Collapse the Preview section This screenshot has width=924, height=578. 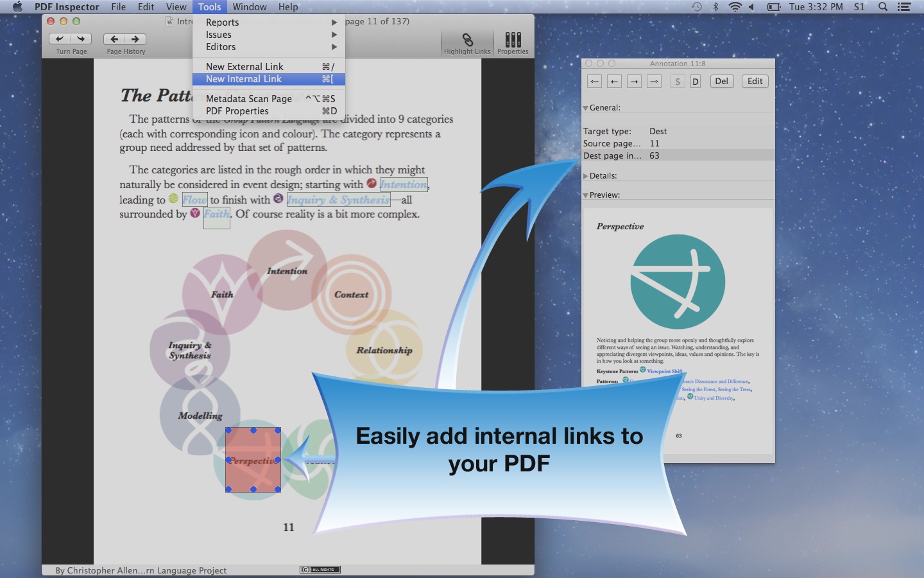point(585,195)
